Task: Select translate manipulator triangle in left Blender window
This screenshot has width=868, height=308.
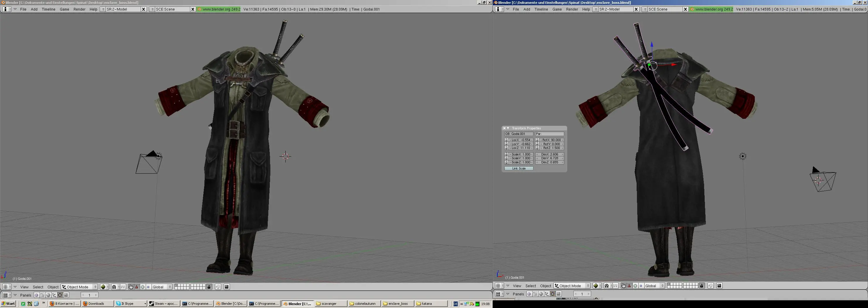Action: tap(136, 287)
